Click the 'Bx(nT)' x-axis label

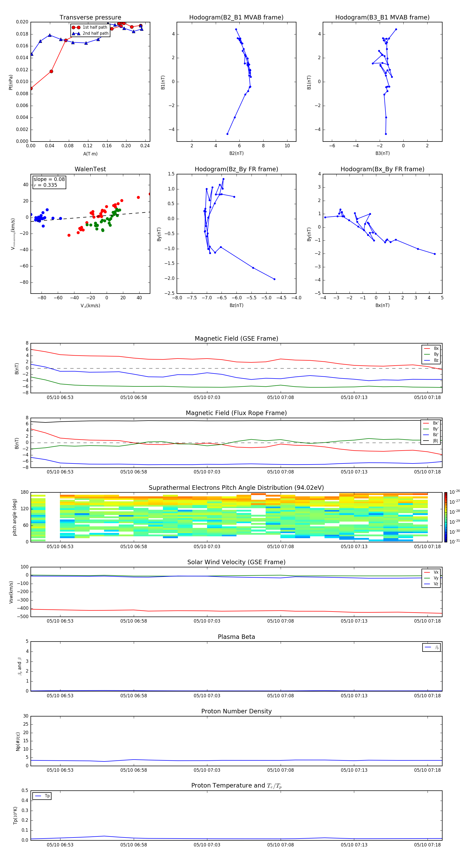pos(382,305)
